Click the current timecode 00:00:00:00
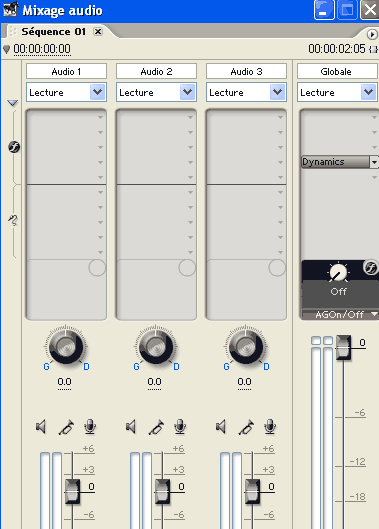Viewport: 379px width, 529px height. pyautogui.click(x=42, y=49)
